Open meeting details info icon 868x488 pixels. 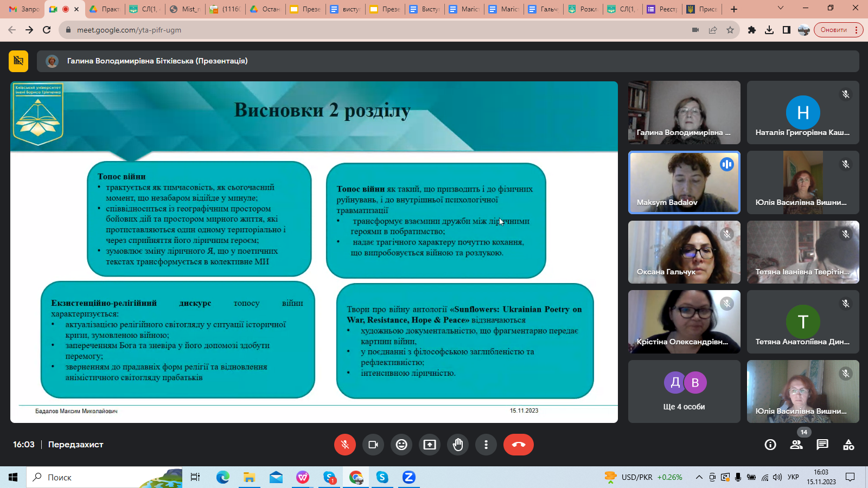[770, 445]
